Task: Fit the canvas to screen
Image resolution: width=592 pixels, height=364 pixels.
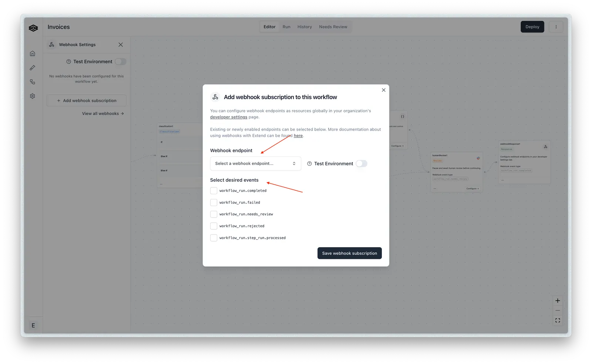Action: pos(558,320)
